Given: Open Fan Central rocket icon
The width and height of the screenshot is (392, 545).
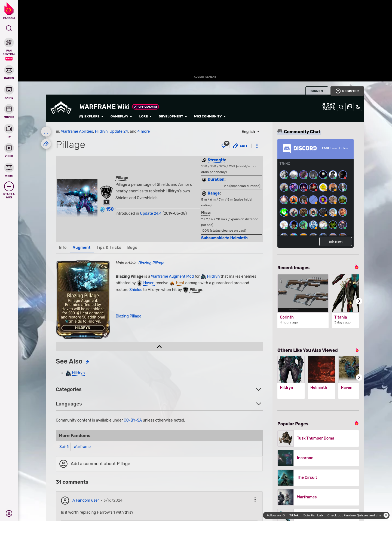Looking at the screenshot, I should (9, 43).
